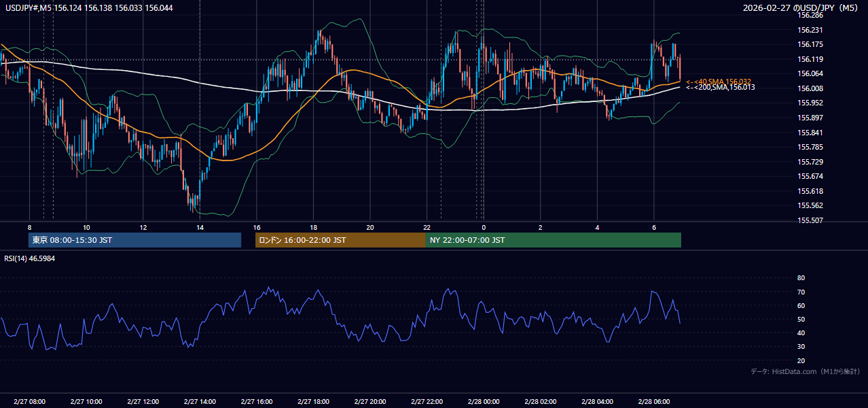Click price axis value 156.064

pos(810,73)
